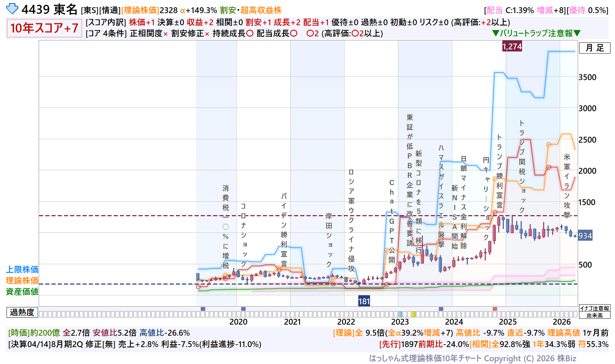Image resolution: width=615 pixels, height=364 pixels.
Task: Toggle the 理論株価 legend line
Action: (22, 280)
